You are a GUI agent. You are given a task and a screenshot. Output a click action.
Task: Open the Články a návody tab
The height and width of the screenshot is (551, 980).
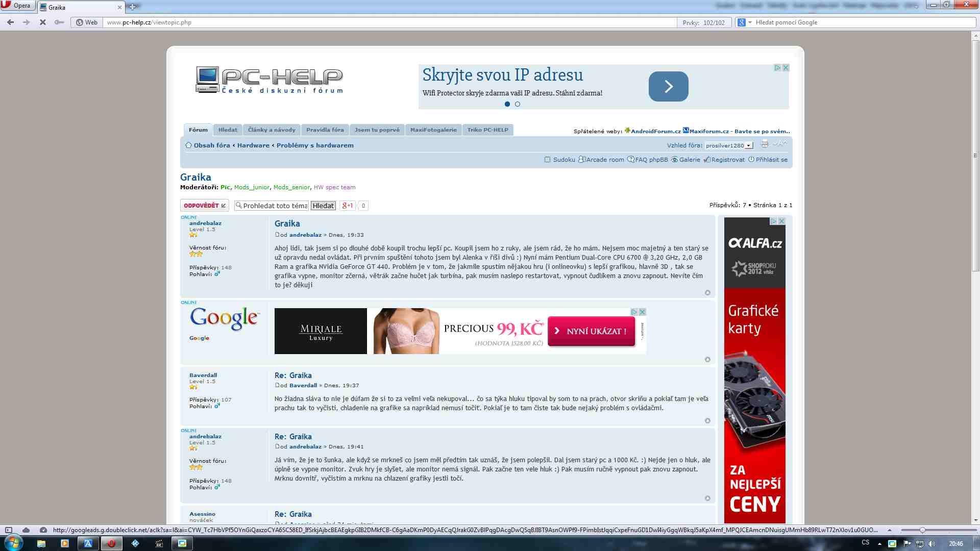pos(272,130)
